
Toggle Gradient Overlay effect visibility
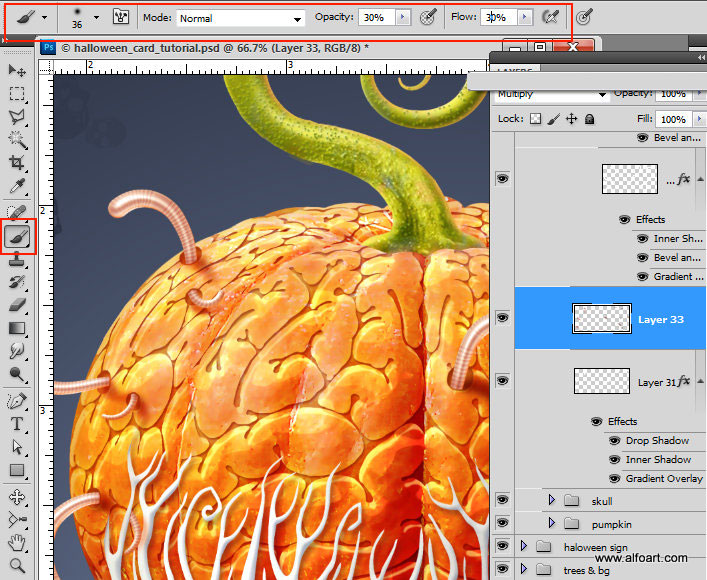tap(614, 478)
